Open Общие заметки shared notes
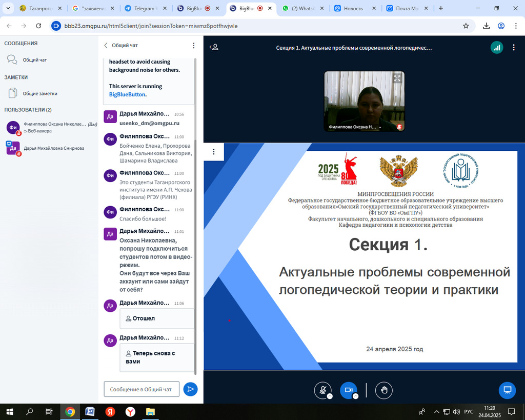 click(x=39, y=93)
